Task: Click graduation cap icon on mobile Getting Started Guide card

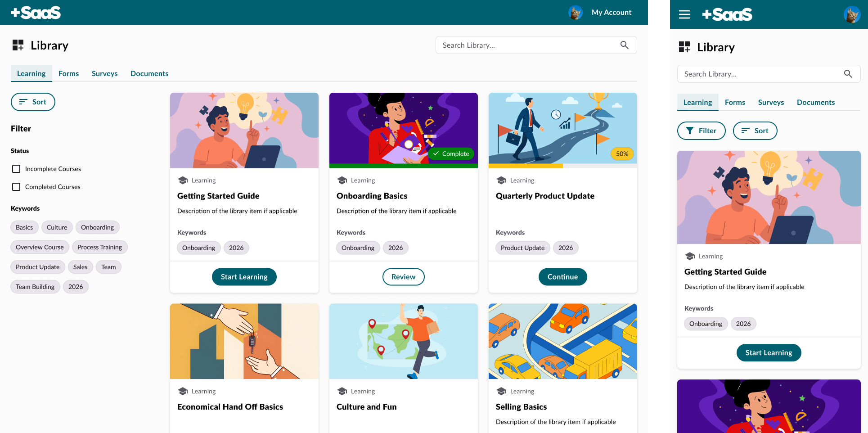Action: click(x=690, y=256)
